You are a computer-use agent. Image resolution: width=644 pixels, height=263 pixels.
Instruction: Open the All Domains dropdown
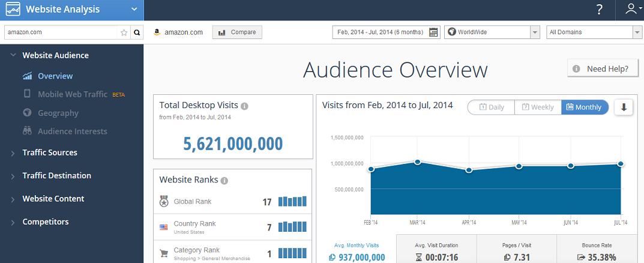[x=595, y=32]
